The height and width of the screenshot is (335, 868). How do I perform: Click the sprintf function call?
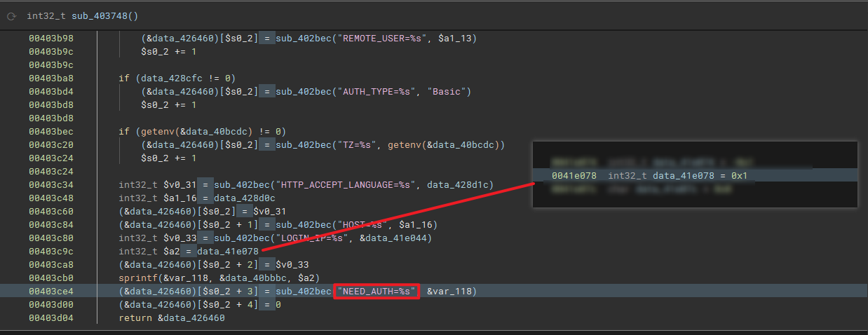point(137,278)
